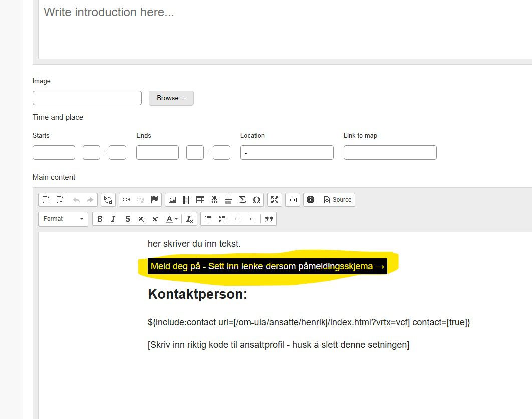
Task: Click the Starts hour field
Action: pyautogui.click(x=92, y=153)
